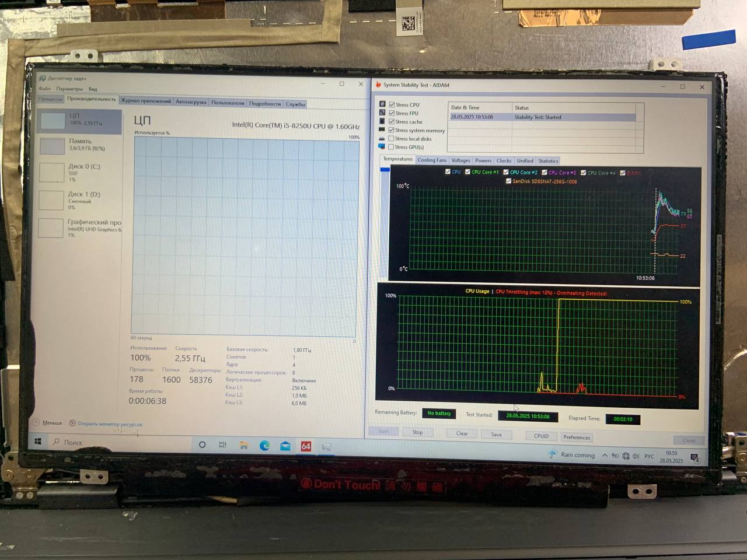This screenshot has width=747, height=560.
Task: Click the Cortana circle icon
Action: 202,444
